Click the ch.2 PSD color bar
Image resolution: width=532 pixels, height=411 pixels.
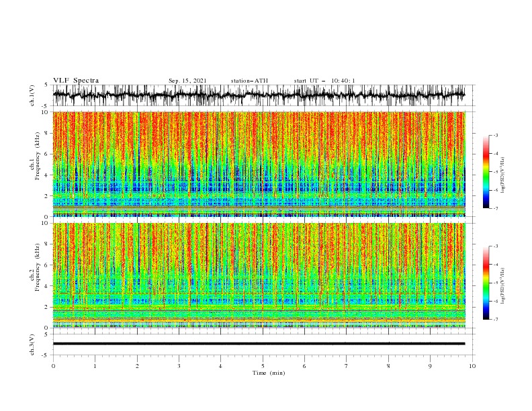[486, 283]
